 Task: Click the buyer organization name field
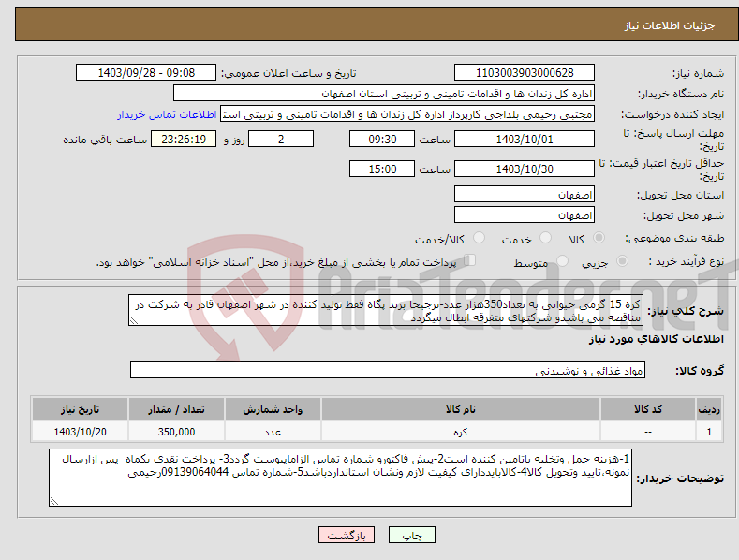384,94
